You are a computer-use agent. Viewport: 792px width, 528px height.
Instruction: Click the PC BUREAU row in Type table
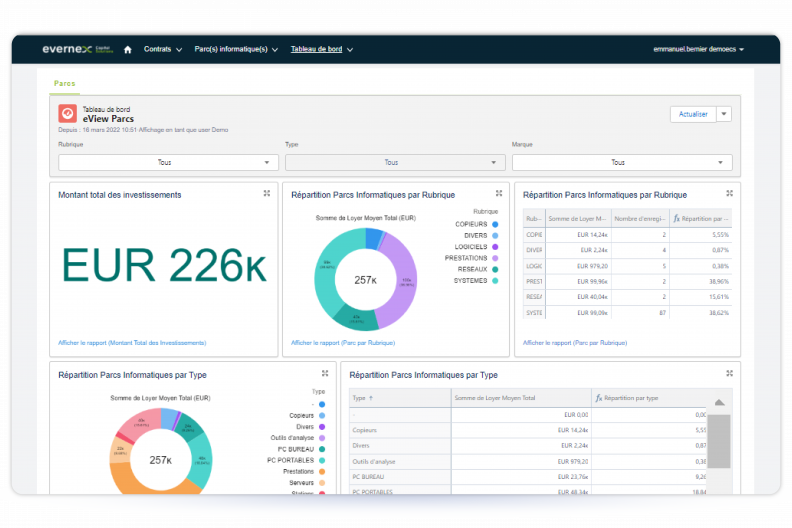coord(528,477)
